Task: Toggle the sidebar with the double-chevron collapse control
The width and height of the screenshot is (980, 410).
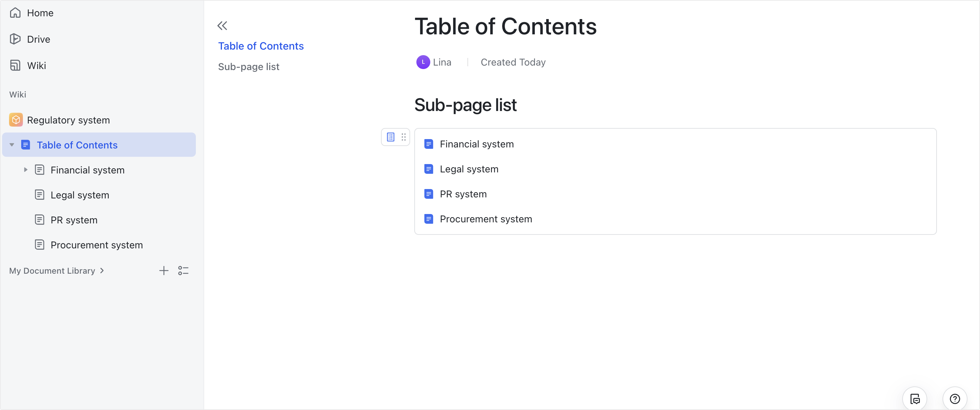Action: tap(223, 25)
